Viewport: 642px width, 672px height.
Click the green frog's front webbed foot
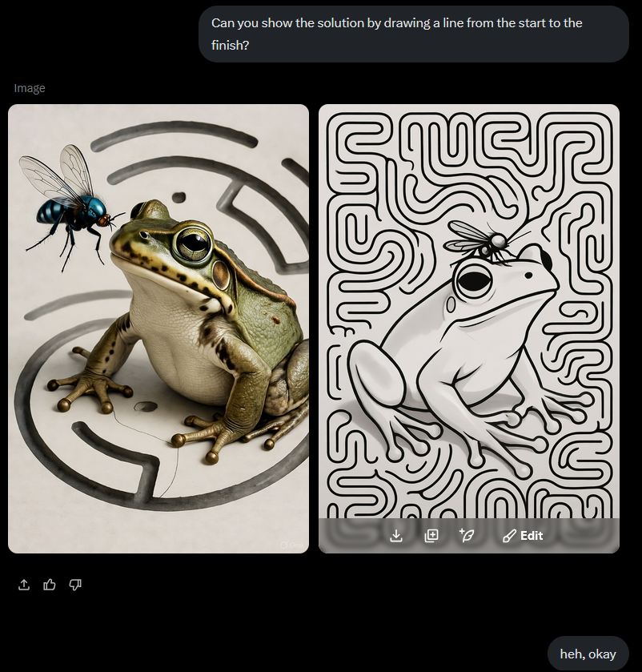coord(92,386)
